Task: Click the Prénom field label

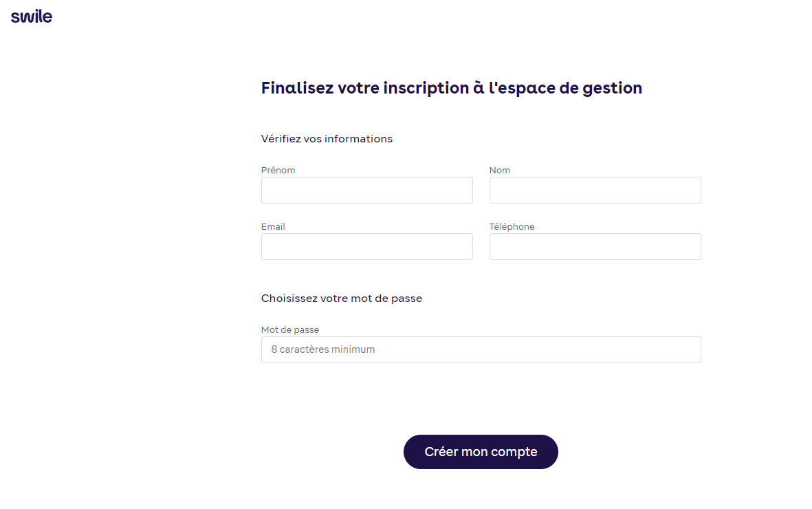Action: click(x=278, y=170)
